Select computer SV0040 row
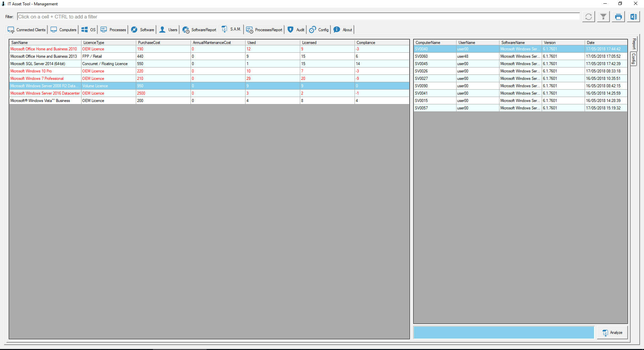644x350 pixels. click(521, 49)
